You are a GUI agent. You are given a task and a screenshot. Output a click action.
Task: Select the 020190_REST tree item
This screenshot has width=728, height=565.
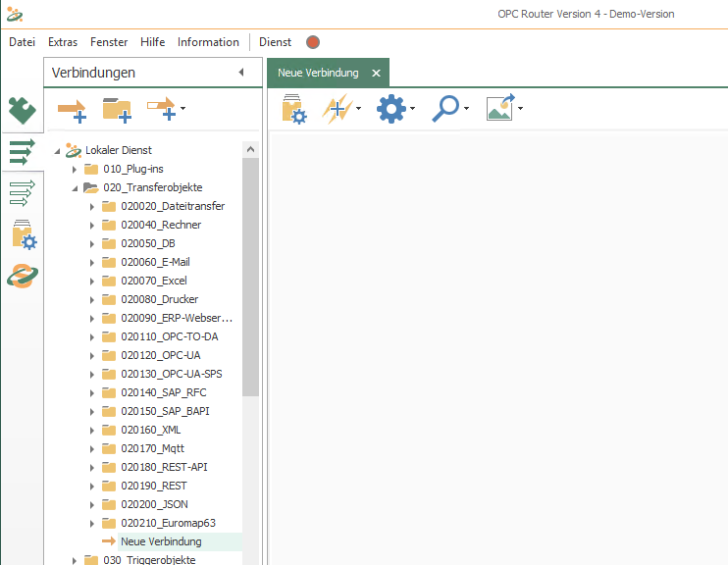154,486
